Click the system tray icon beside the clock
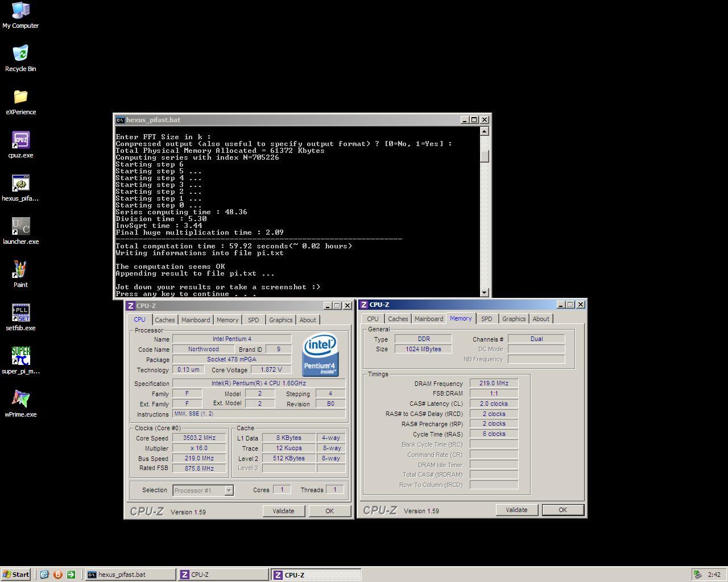The image size is (728, 582). click(x=697, y=575)
